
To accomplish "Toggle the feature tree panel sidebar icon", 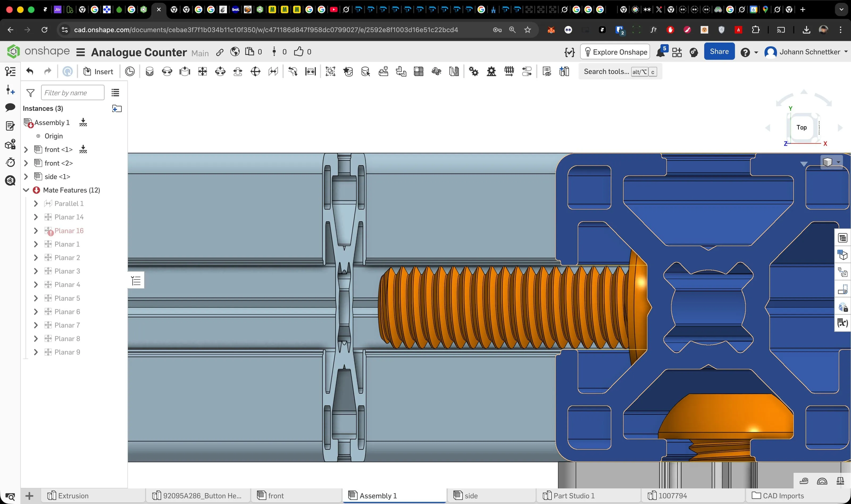I will (x=10, y=72).
